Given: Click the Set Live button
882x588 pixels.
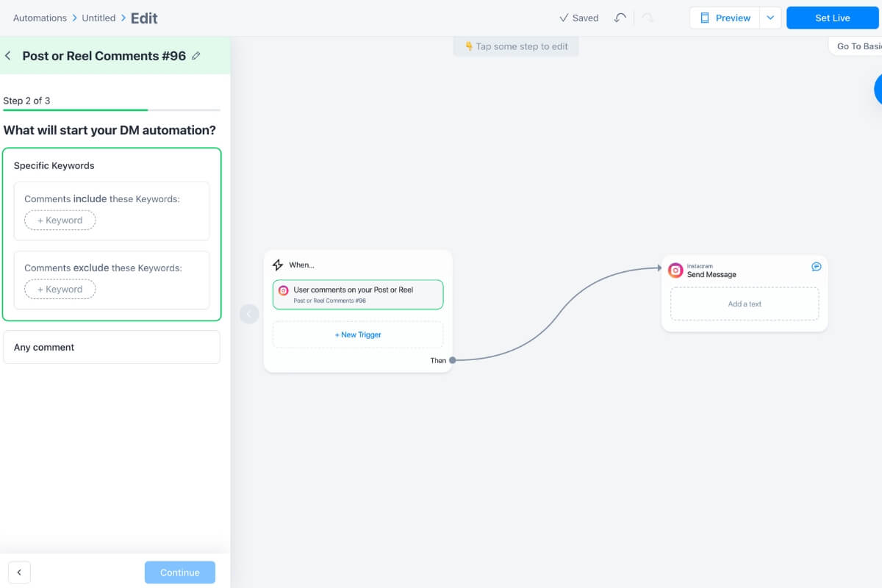Looking at the screenshot, I should point(832,17).
